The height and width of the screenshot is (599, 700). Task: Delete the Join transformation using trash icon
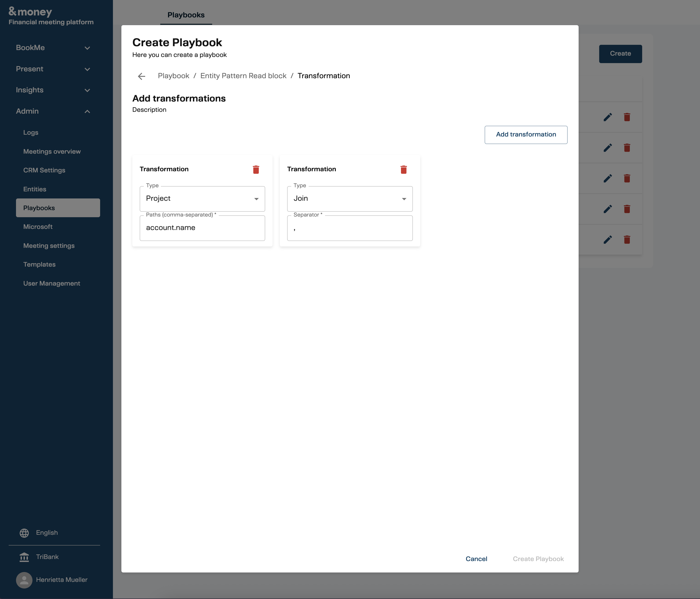[x=404, y=169]
